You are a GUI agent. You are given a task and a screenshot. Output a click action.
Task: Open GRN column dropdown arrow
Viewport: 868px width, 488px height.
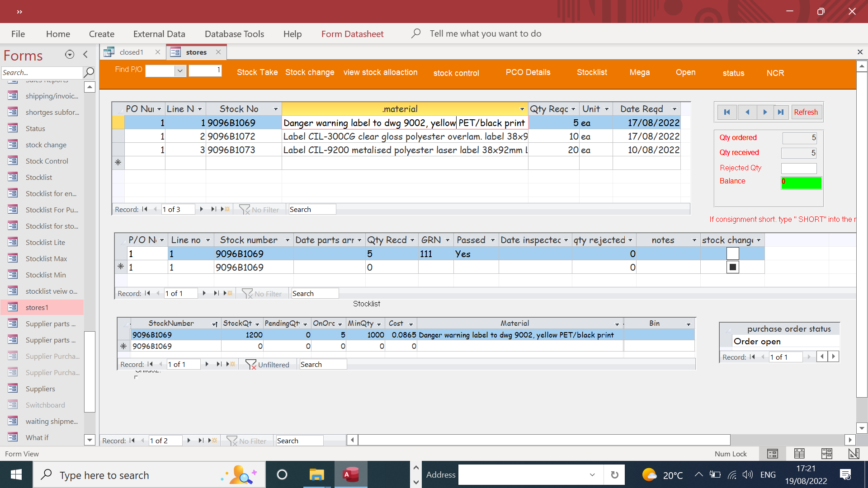448,240
